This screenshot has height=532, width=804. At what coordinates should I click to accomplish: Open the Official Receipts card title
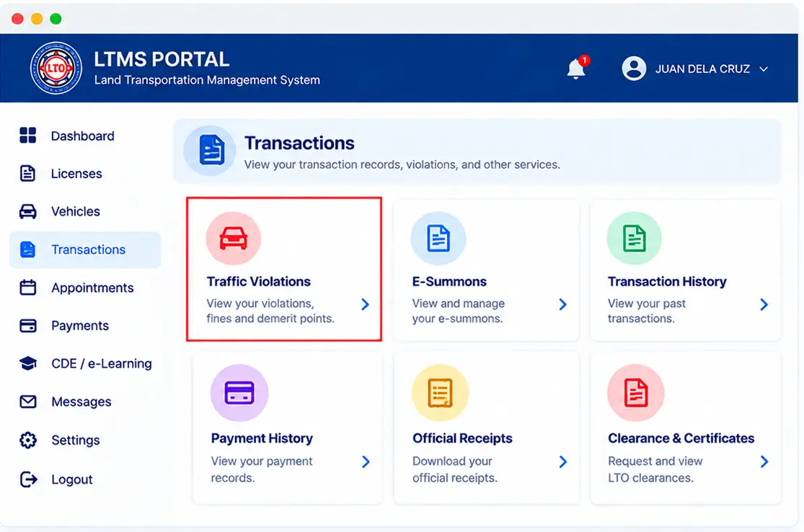pyautogui.click(x=462, y=438)
